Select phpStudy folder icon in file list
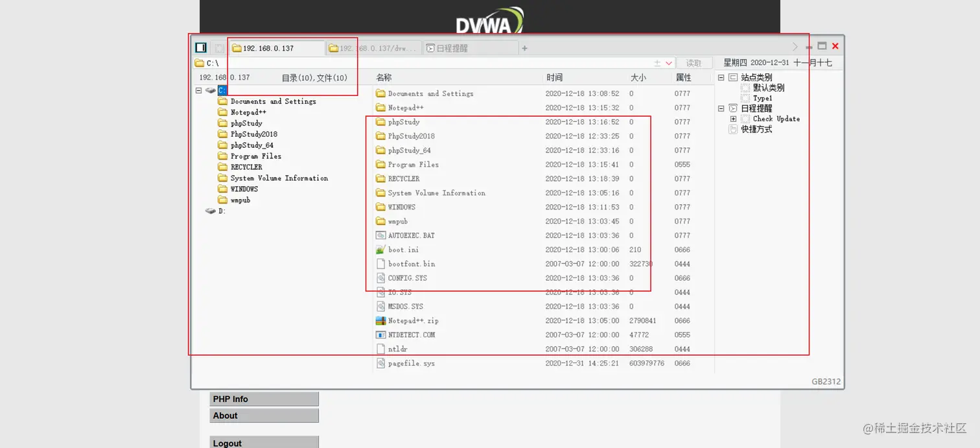This screenshot has width=980, height=448. tap(381, 122)
